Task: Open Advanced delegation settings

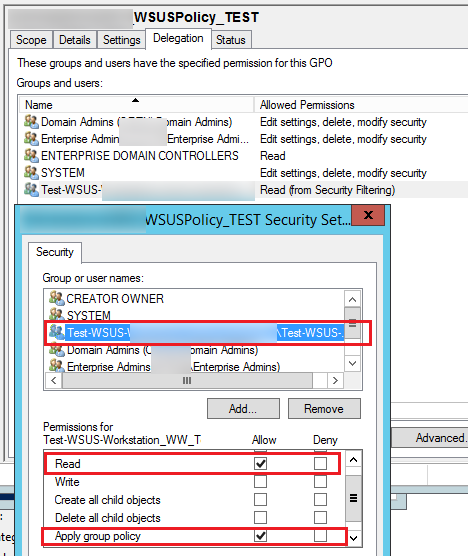Action: pyautogui.click(x=430, y=438)
